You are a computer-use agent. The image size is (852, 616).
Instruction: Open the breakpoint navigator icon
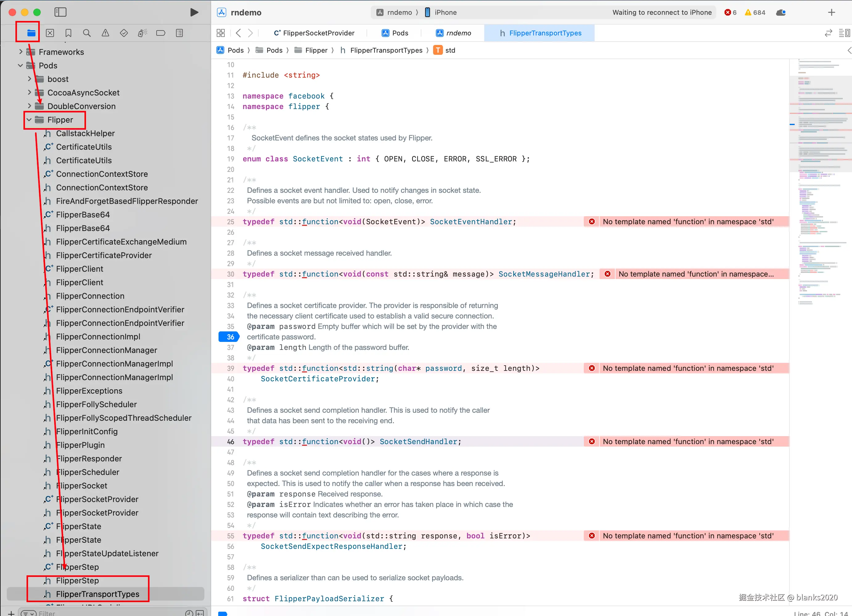click(161, 33)
